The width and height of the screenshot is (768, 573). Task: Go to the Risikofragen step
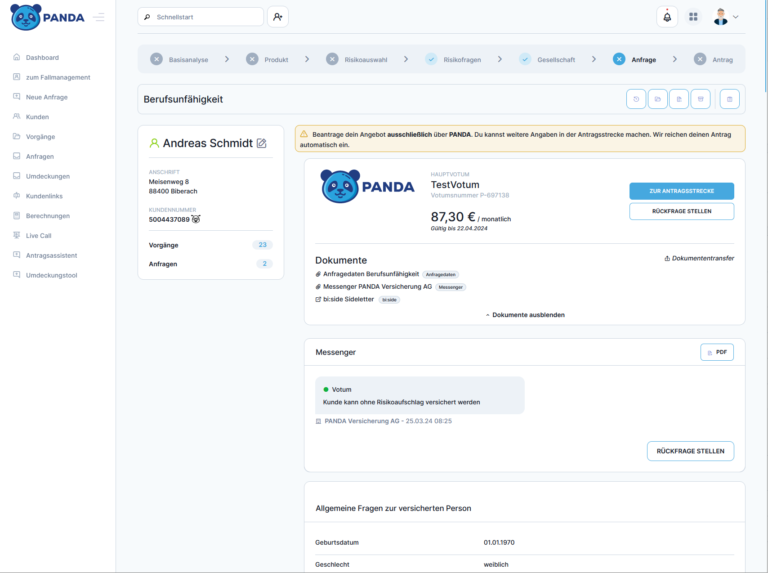coord(453,59)
